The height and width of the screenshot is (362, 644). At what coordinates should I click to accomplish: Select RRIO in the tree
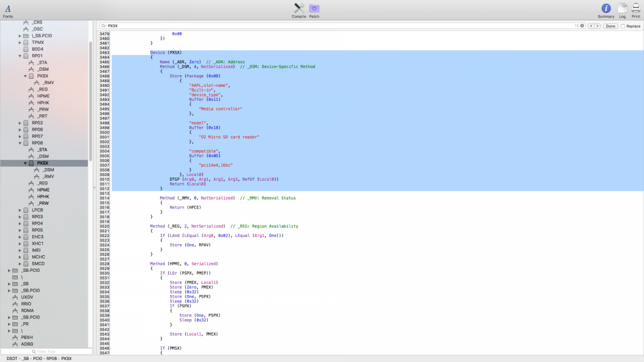point(26,304)
